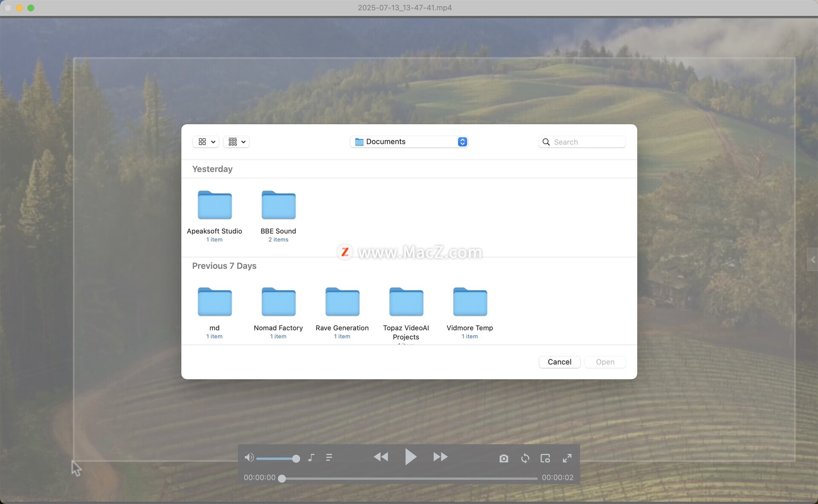
Task: Click the Open button
Action: pyautogui.click(x=605, y=362)
